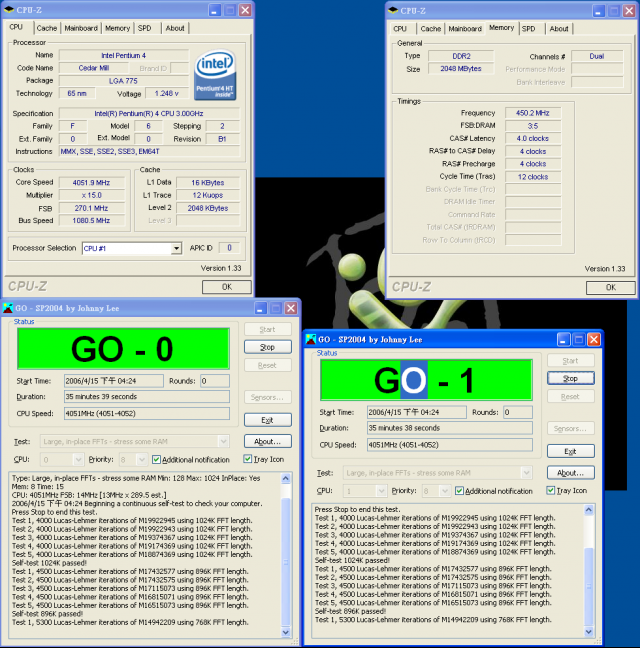640x648 pixels.
Task: Open the CPU dropdown in GO-0 window
Action: point(78,459)
